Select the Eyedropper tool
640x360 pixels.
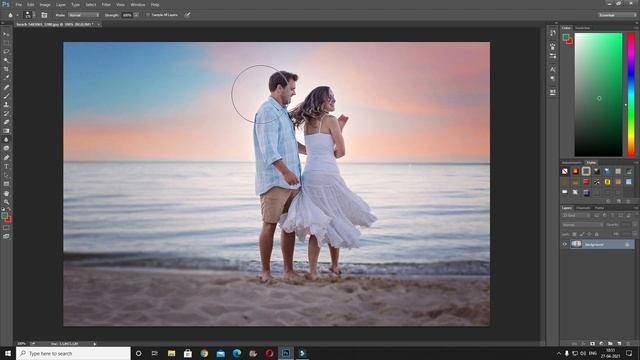point(6,78)
